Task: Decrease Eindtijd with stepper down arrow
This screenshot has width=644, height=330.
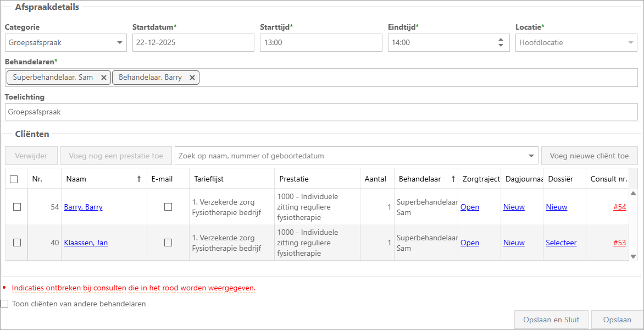Action: coord(501,46)
